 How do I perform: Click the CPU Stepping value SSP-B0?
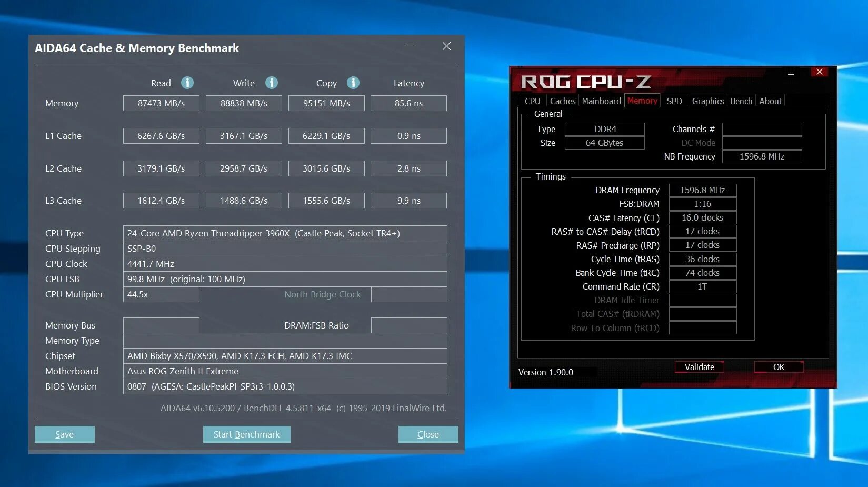(285, 249)
